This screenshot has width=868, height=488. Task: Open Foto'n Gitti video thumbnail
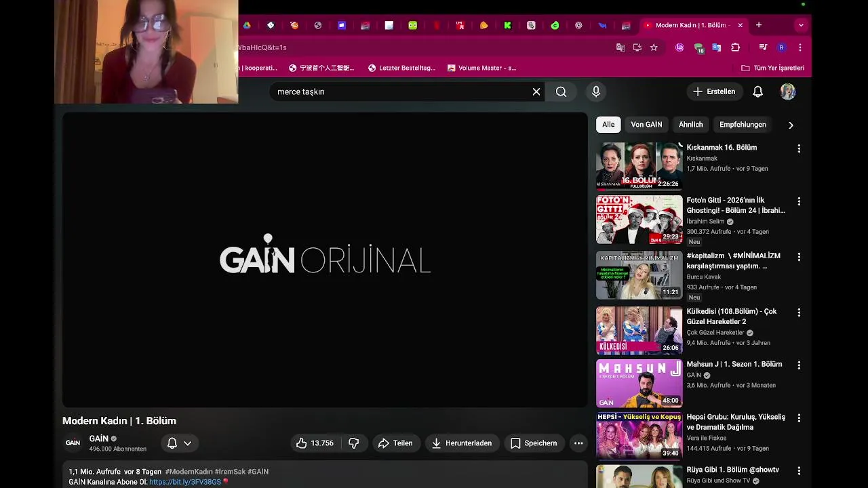click(x=639, y=220)
